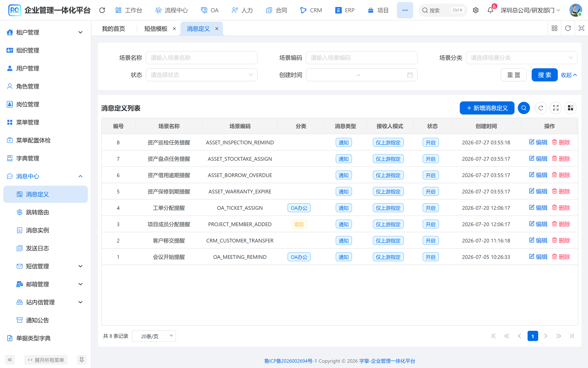
Task: Open 鲁ICP备2026002694号-1 footer link
Action: [290, 361]
